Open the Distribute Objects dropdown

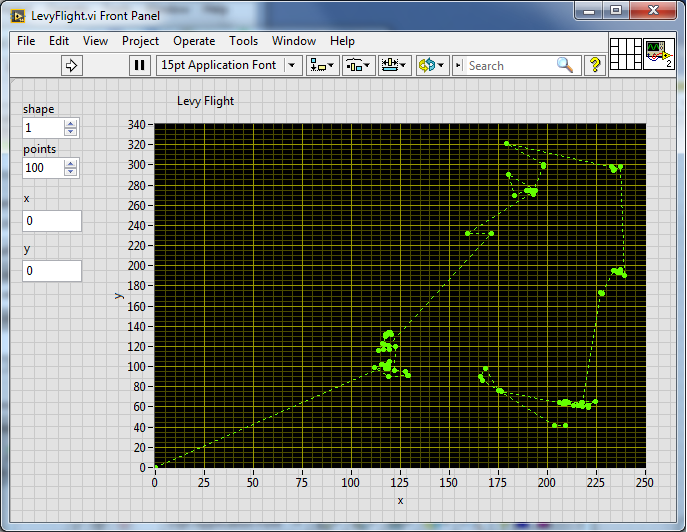[x=358, y=66]
